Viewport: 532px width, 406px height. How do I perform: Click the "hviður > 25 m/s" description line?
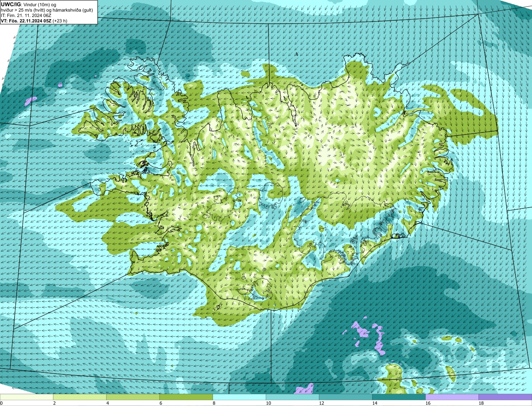coord(48,10)
